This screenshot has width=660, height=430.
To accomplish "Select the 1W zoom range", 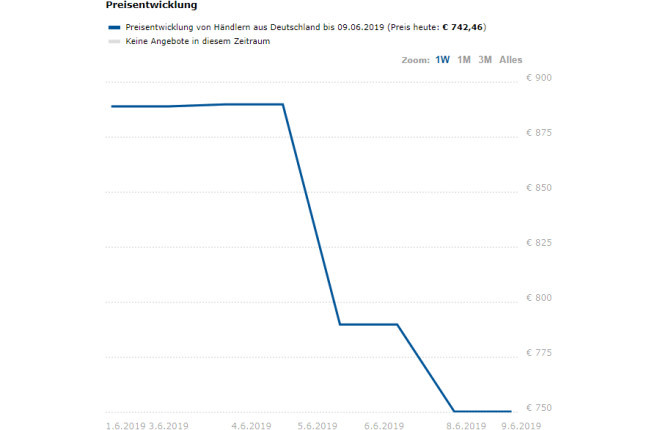I will click(x=442, y=60).
